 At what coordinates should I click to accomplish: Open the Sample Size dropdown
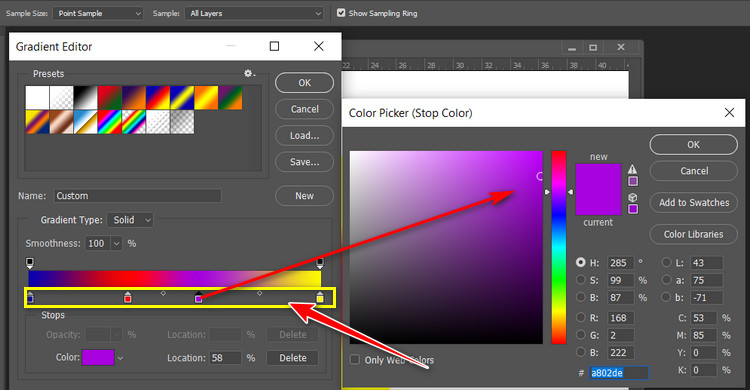pos(98,13)
